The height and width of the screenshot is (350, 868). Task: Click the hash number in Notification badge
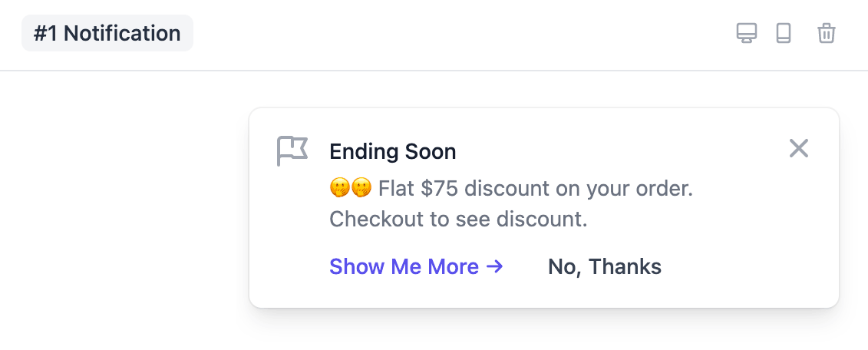click(x=46, y=33)
